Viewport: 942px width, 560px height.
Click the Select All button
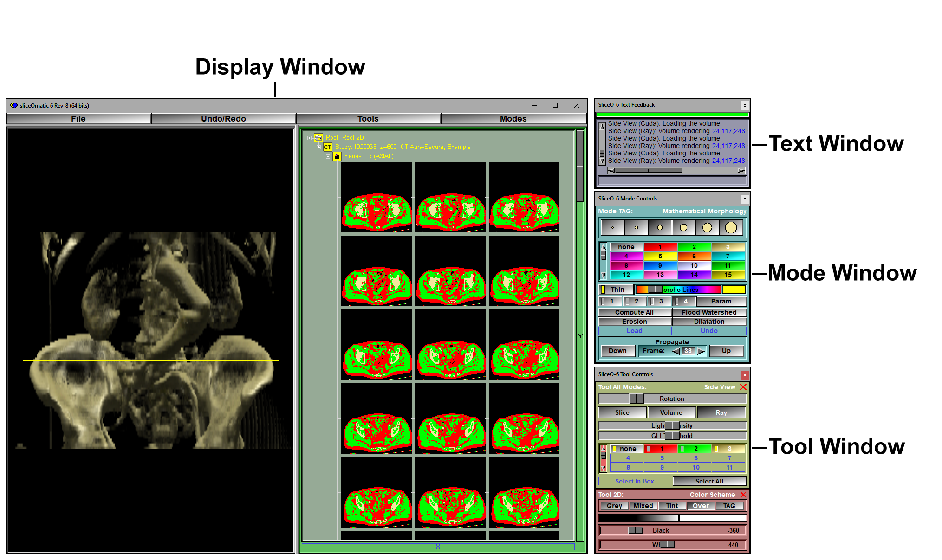(x=709, y=481)
